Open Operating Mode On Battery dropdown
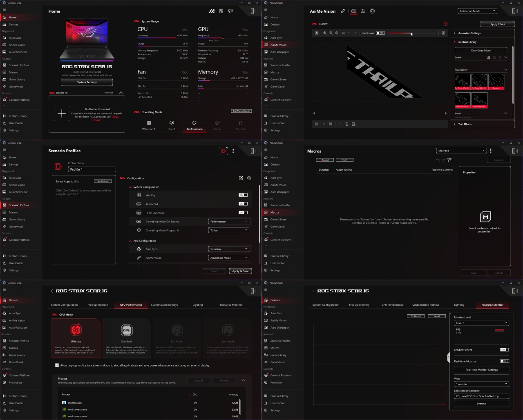 point(228,222)
